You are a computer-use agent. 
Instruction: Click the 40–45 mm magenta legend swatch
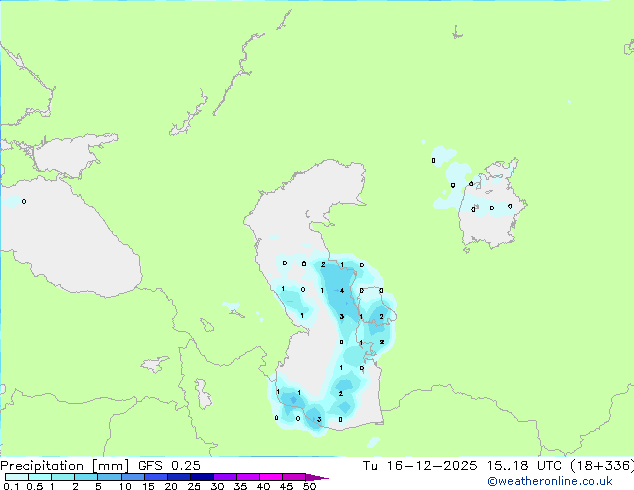tap(271, 477)
